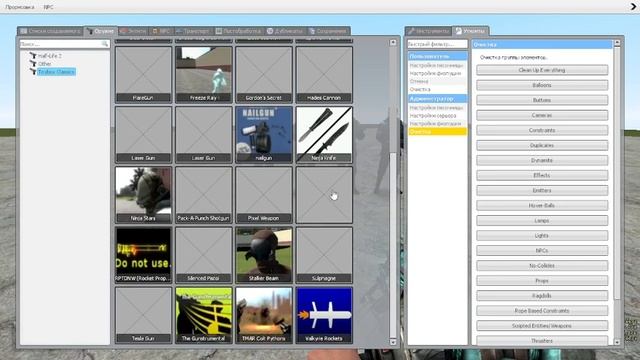
Task: Open Настройки сервера under Администратор
Action: pos(437,116)
